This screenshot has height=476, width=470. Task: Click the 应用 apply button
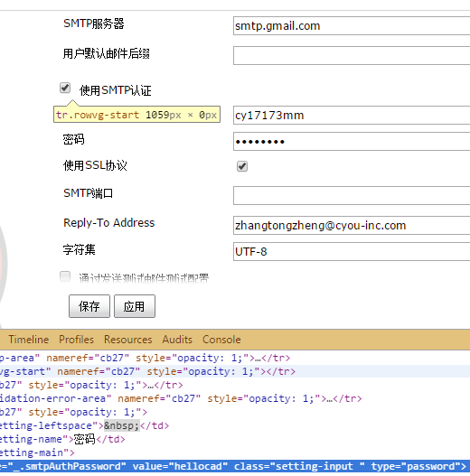coord(135,306)
